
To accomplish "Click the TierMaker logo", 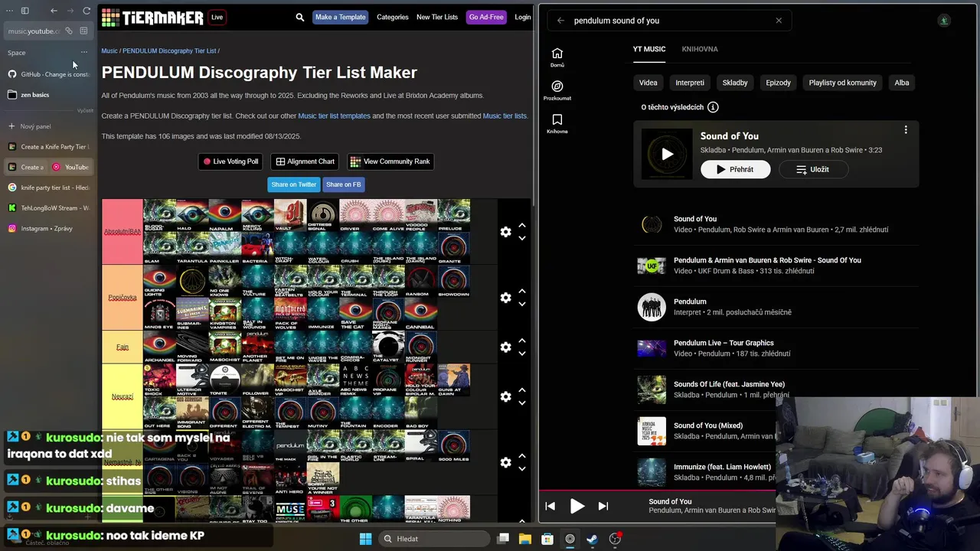I will tap(152, 17).
